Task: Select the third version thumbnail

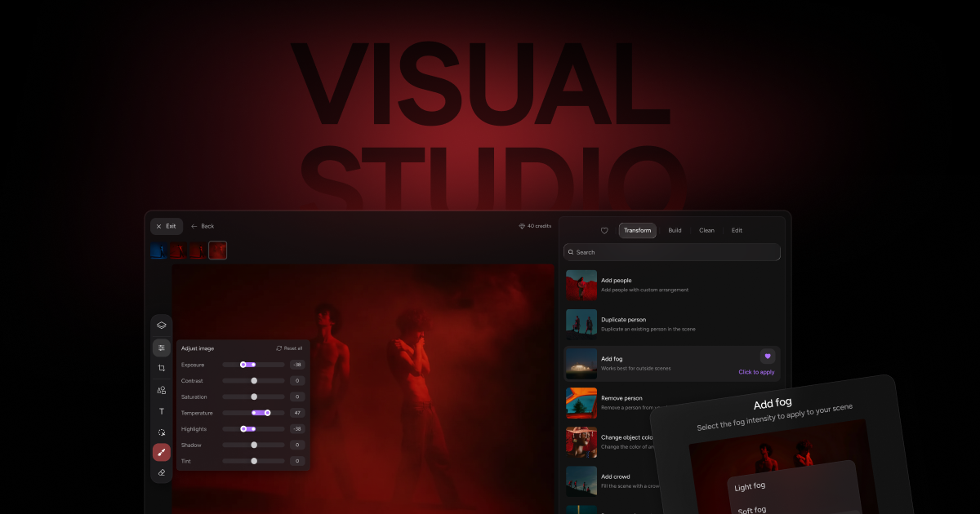Action: point(198,250)
